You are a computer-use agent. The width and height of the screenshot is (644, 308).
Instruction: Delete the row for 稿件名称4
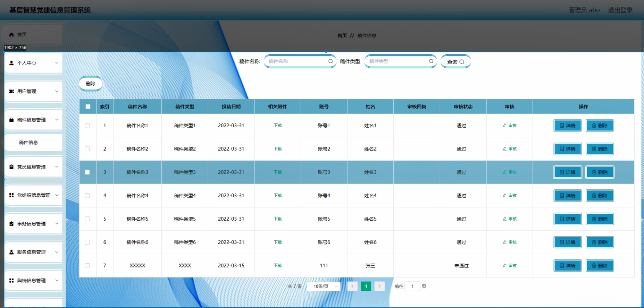pyautogui.click(x=600, y=196)
